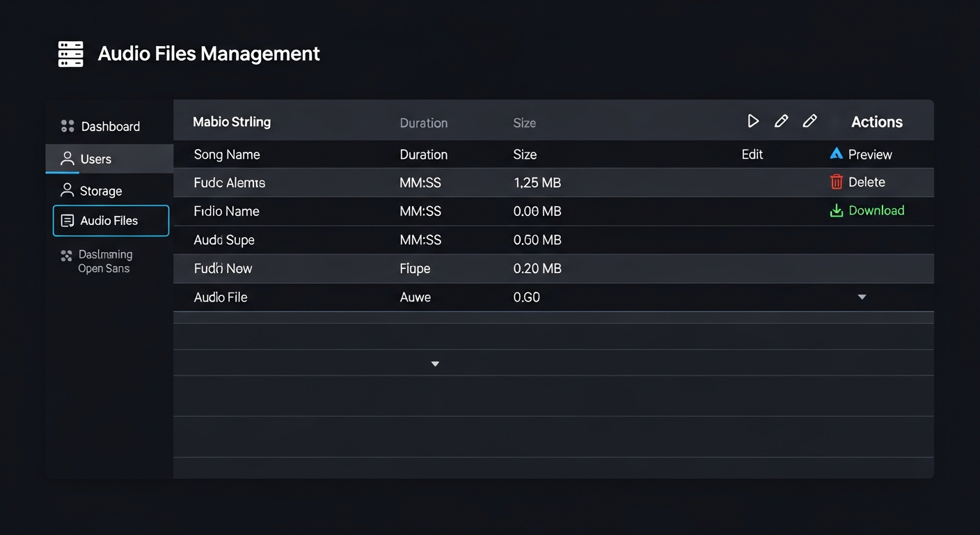Image resolution: width=980 pixels, height=535 pixels.
Task: Choose the Audo Supe file row
Action: [x=224, y=240]
